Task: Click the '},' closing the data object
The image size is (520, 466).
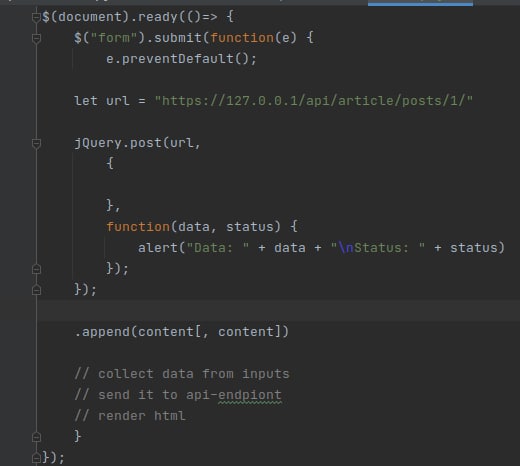Action: point(113,205)
